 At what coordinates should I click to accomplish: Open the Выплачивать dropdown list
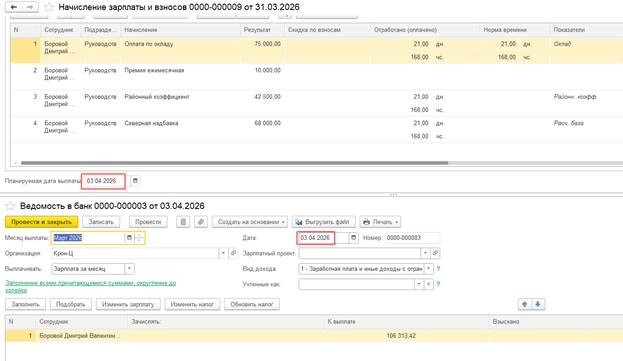click(x=130, y=269)
